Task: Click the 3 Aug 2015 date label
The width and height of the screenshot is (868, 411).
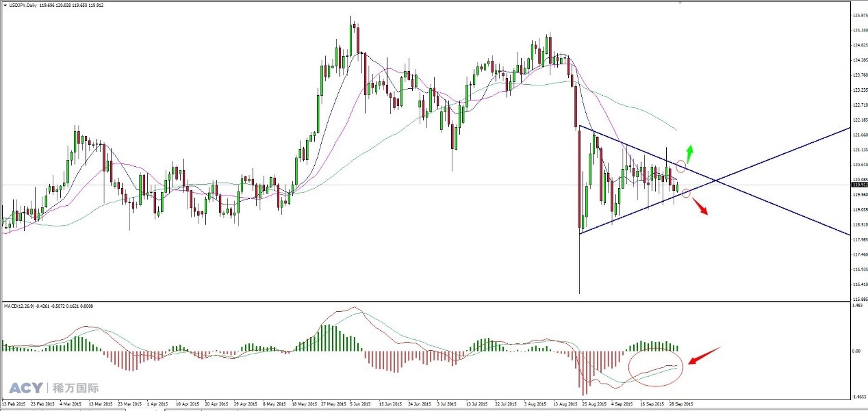Action: [x=535, y=403]
